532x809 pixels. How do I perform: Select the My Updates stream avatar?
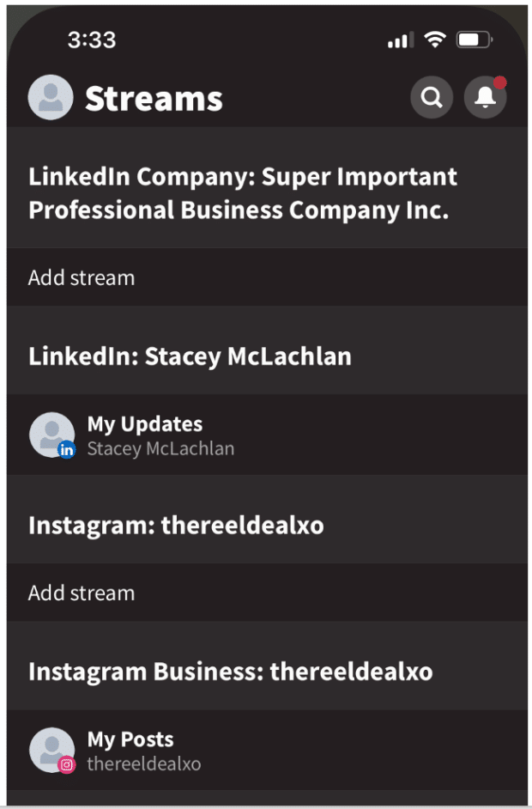[x=50, y=434]
